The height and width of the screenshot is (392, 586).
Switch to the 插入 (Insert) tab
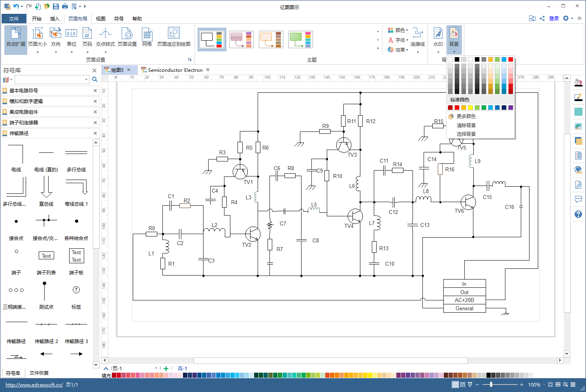click(55, 19)
